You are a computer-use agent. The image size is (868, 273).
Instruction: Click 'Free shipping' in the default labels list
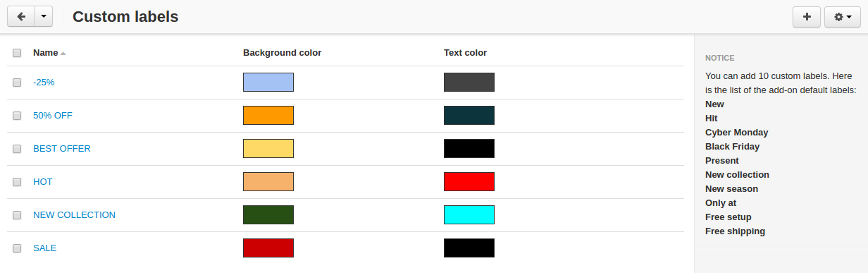(x=735, y=231)
